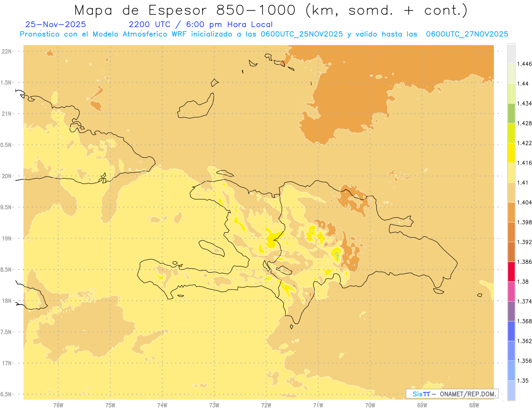Click the '17N' latitude axis label
This screenshot has width=532, height=411.
tap(7, 363)
